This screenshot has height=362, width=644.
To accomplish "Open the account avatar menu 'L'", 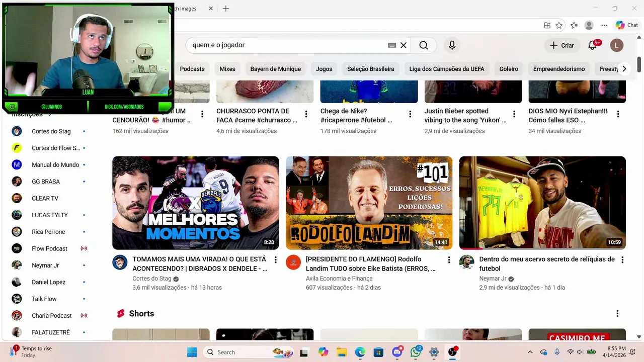I will (x=616, y=45).
